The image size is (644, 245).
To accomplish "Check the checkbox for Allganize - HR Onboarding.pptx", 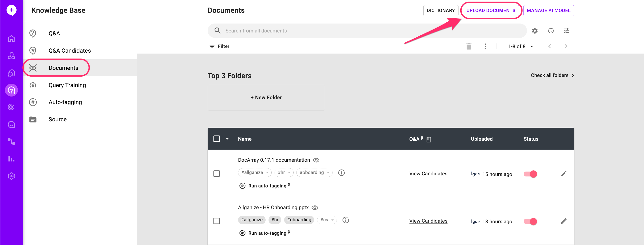I will click(x=217, y=221).
